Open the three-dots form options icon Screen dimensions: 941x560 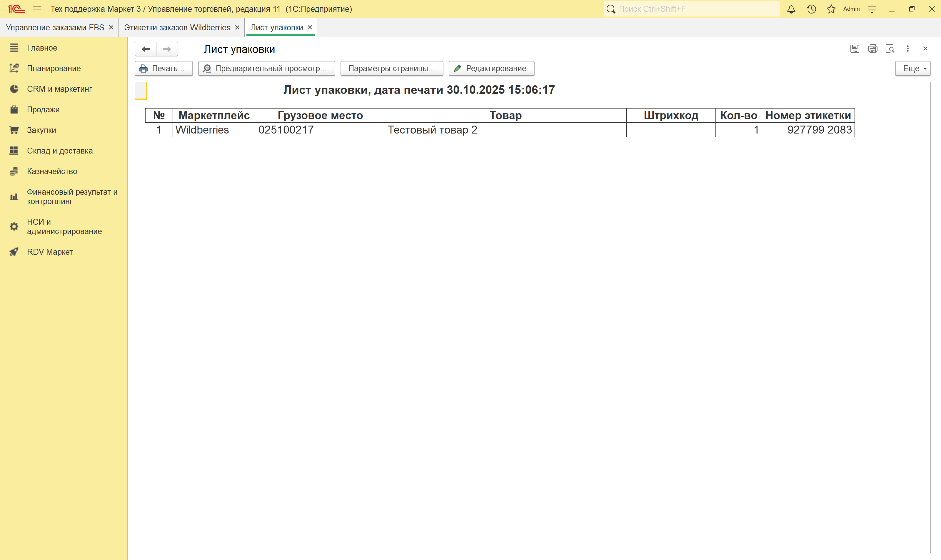[908, 49]
